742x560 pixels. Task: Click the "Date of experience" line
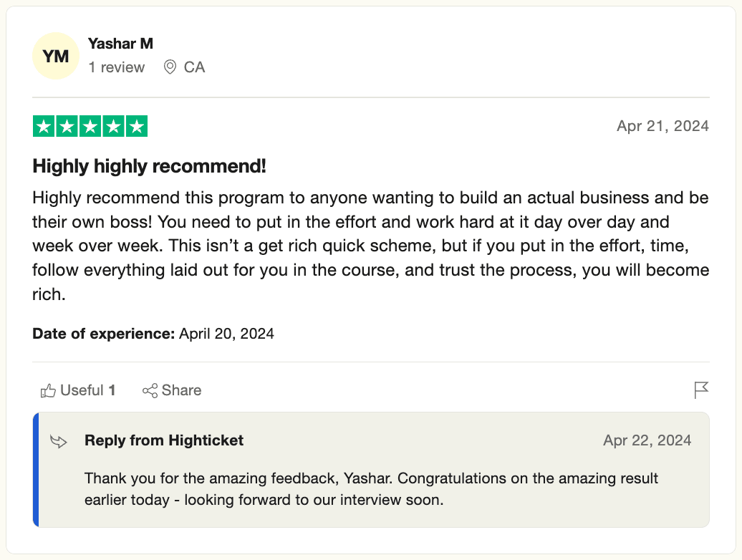click(153, 334)
